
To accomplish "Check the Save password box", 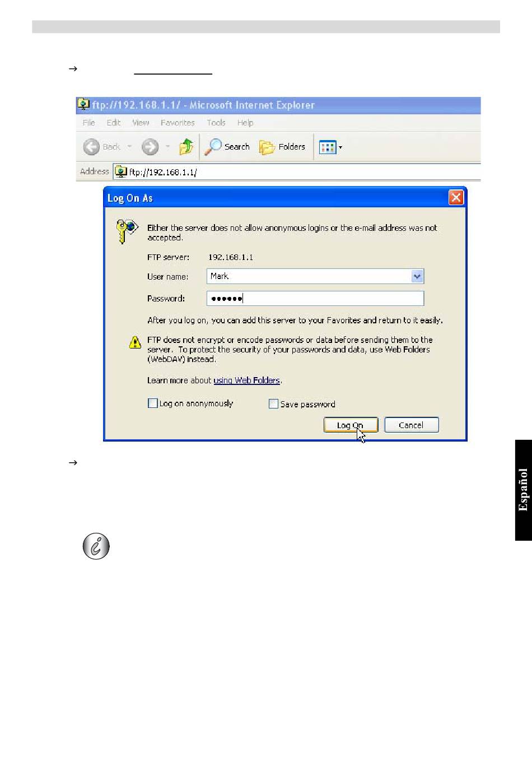I will point(273,403).
